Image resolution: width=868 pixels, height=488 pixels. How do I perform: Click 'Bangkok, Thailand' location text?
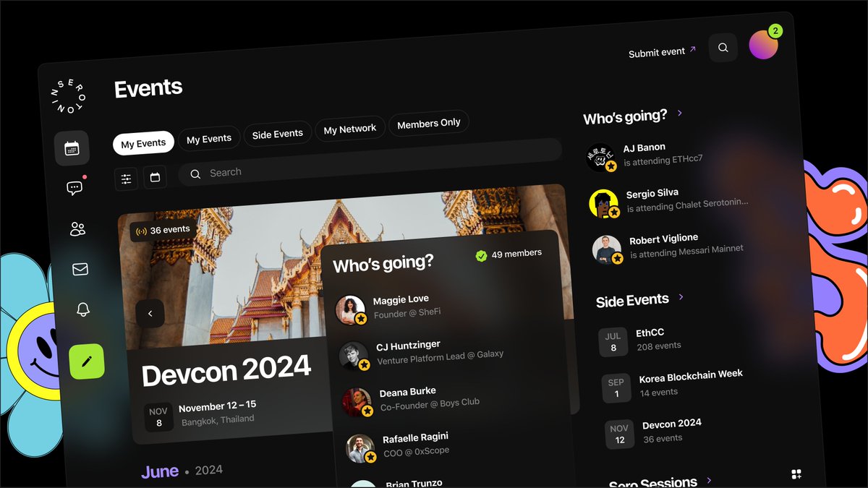(x=218, y=419)
